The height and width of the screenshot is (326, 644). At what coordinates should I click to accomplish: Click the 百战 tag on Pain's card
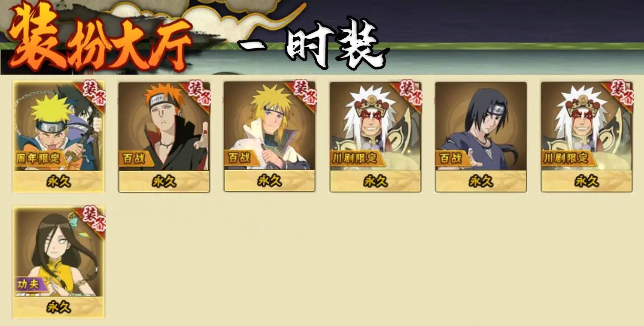point(132,158)
